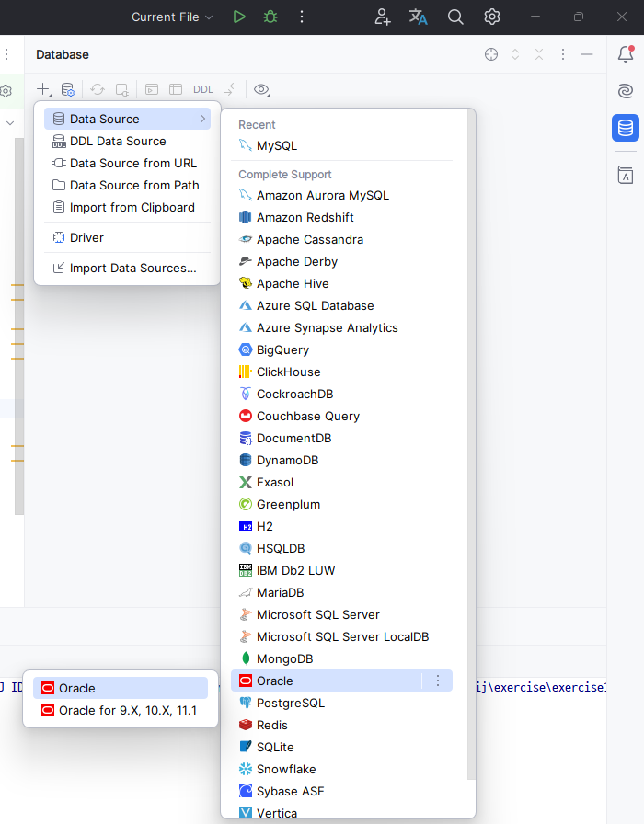
Task: Click the Refresh icon in the Database toolbar
Action: click(98, 89)
